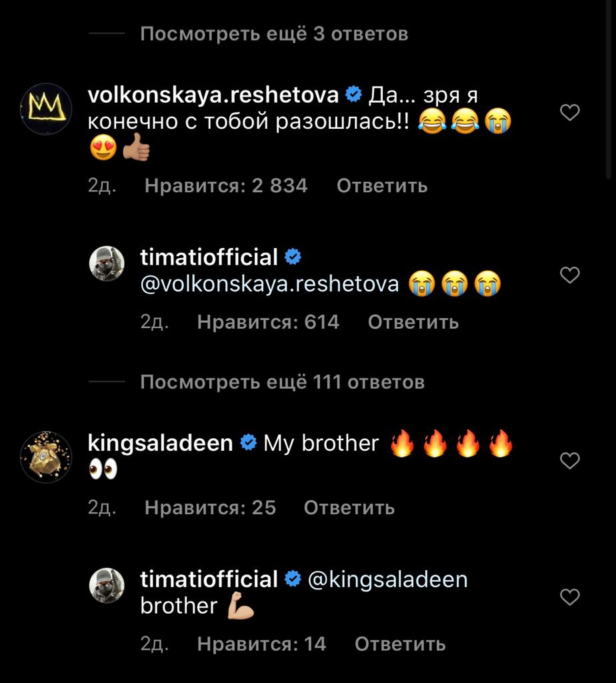
Task: Expand "Посмотреть ещё 111 ответов"
Action: point(282,382)
